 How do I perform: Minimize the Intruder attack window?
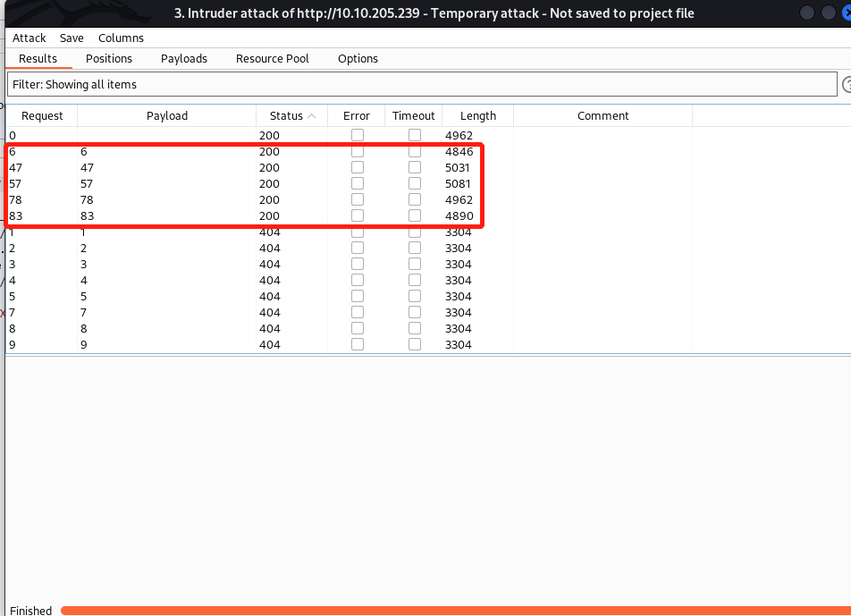pos(808,13)
